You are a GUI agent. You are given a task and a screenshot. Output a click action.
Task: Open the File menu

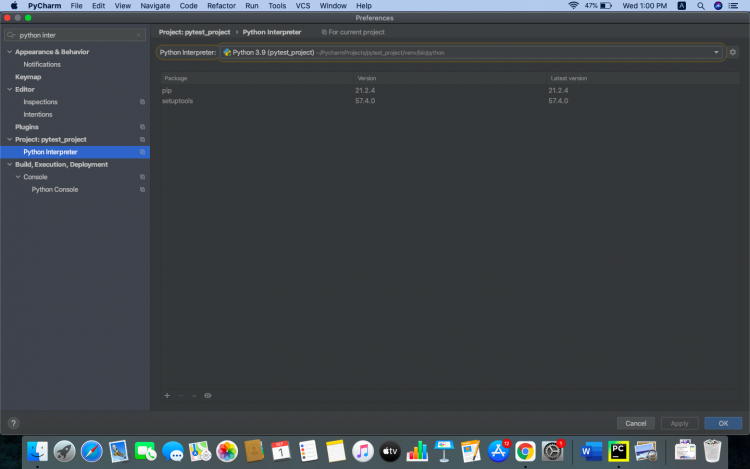click(77, 6)
